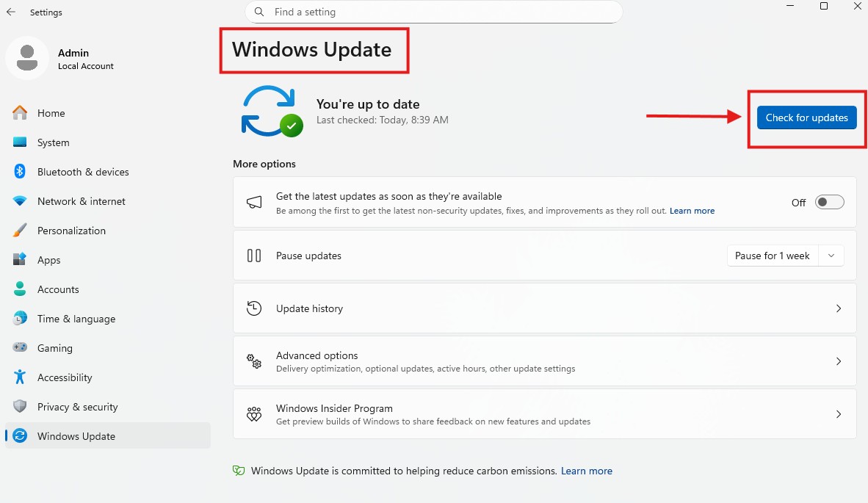Viewport: 868px width, 503px height.
Task: Enable get latest updates toggle switch
Action: click(829, 203)
